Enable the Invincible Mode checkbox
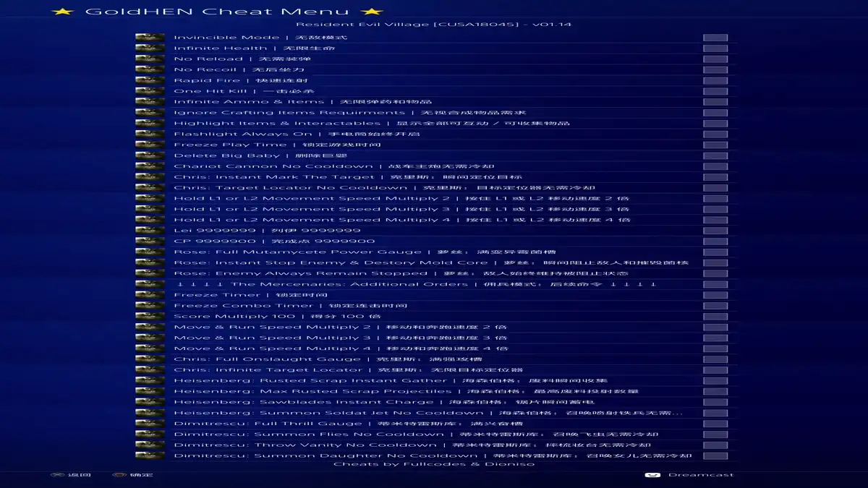Viewport: 868px width, 488px height. (715, 38)
